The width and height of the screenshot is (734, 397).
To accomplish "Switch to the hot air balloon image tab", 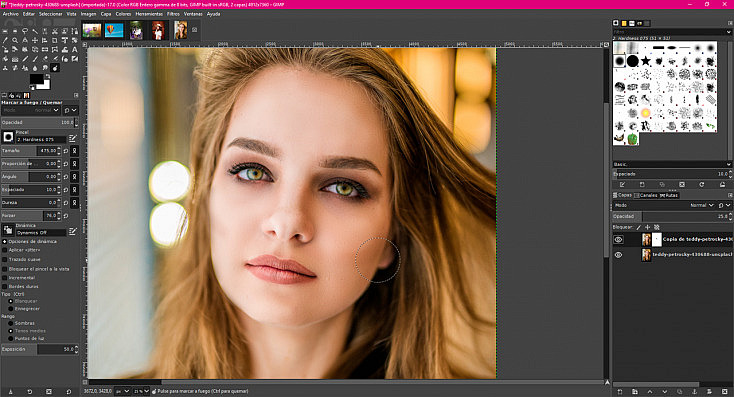I will click(114, 30).
